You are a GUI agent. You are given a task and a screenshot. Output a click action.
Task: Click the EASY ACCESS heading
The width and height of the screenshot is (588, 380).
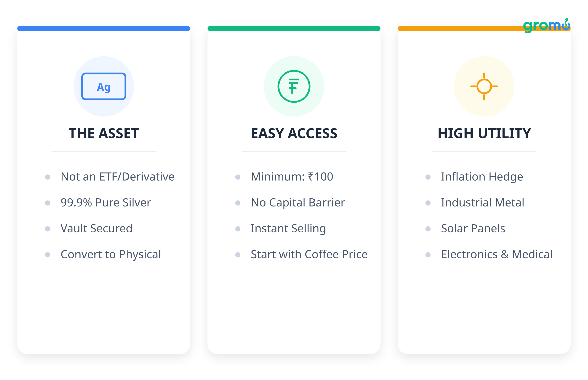(294, 134)
